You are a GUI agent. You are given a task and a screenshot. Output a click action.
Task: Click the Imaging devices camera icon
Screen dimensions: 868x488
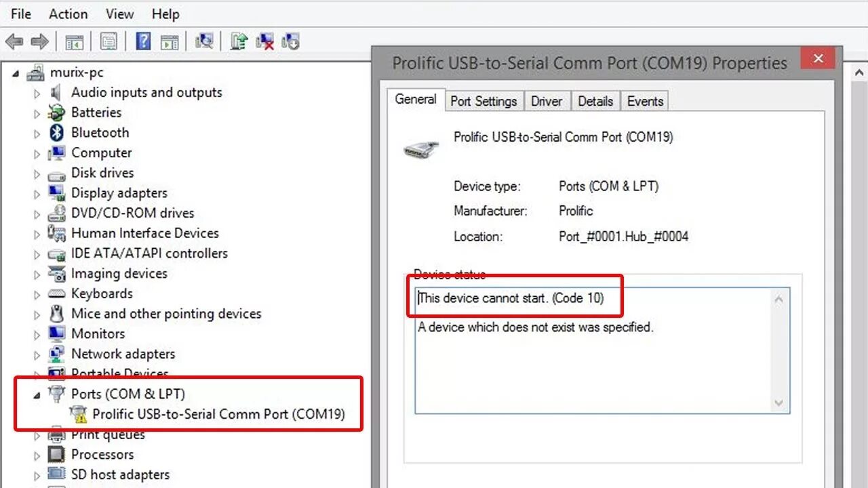point(57,274)
